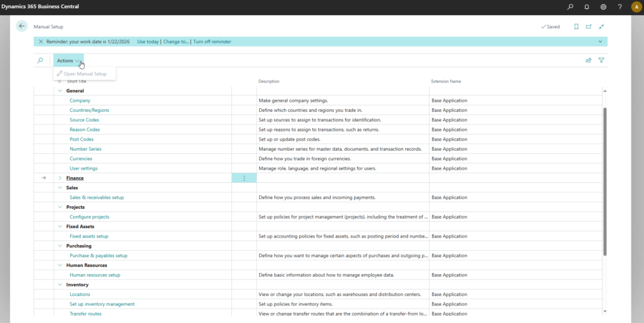Click scrollbar up arrow
Image resolution: width=644 pixels, height=323 pixels.
point(604,90)
